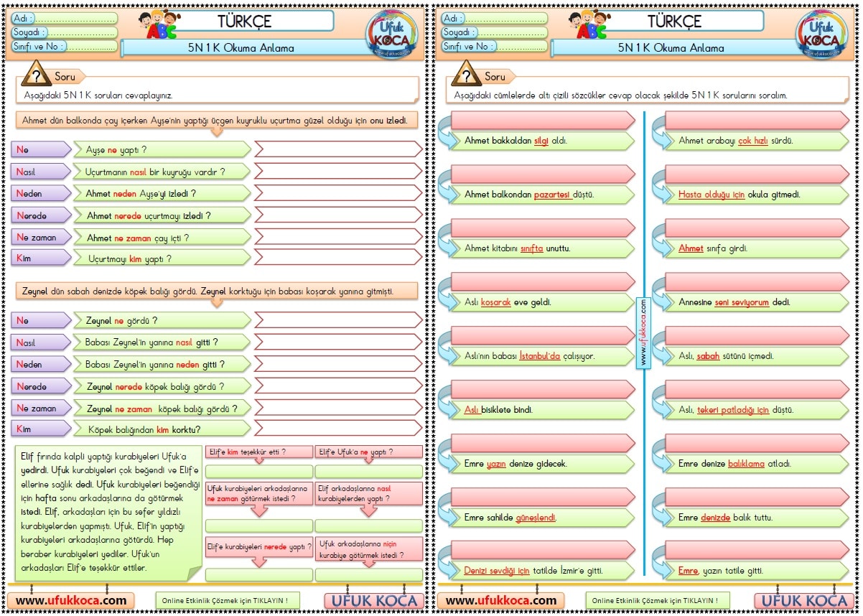Click the answer box beside 'Köpek balığından kim korktu?'
This screenshot has width=863, height=616.
tap(338, 429)
